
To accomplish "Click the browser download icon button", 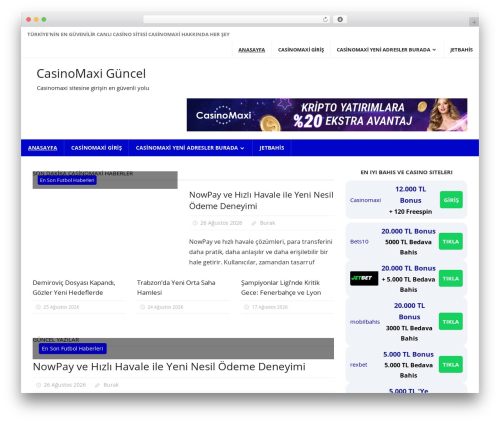I will (x=340, y=20).
